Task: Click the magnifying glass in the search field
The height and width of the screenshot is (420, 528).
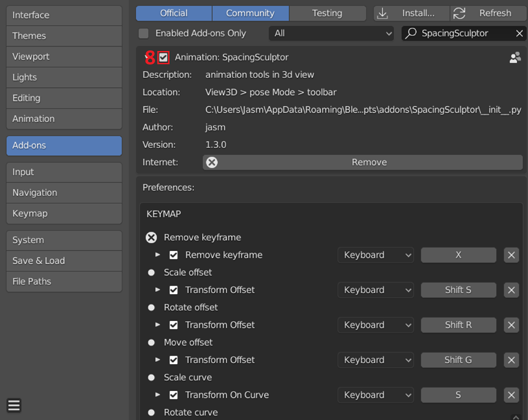Action: [x=411, y=33]
